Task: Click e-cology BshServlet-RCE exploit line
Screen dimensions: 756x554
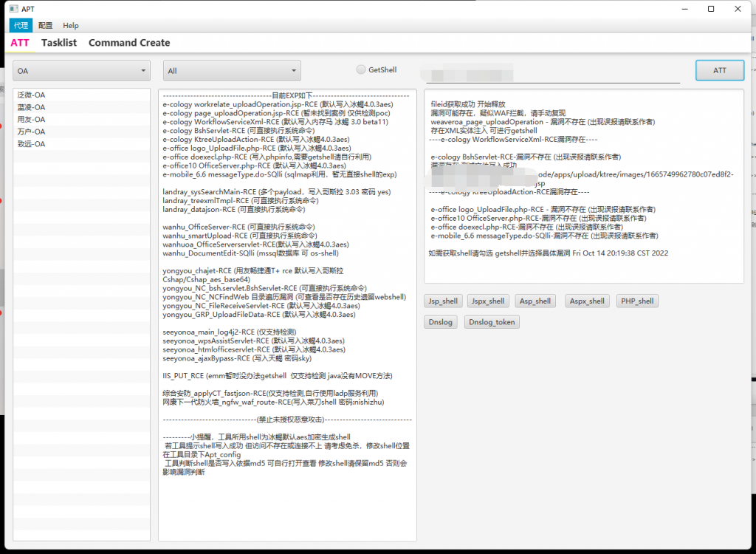Action: click(x=238, y=130)
